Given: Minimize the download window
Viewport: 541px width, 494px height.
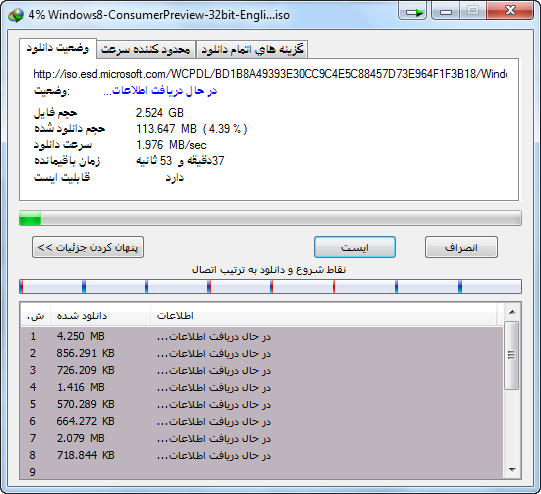Looking at the screenshot, I should [x=445, y=11].
